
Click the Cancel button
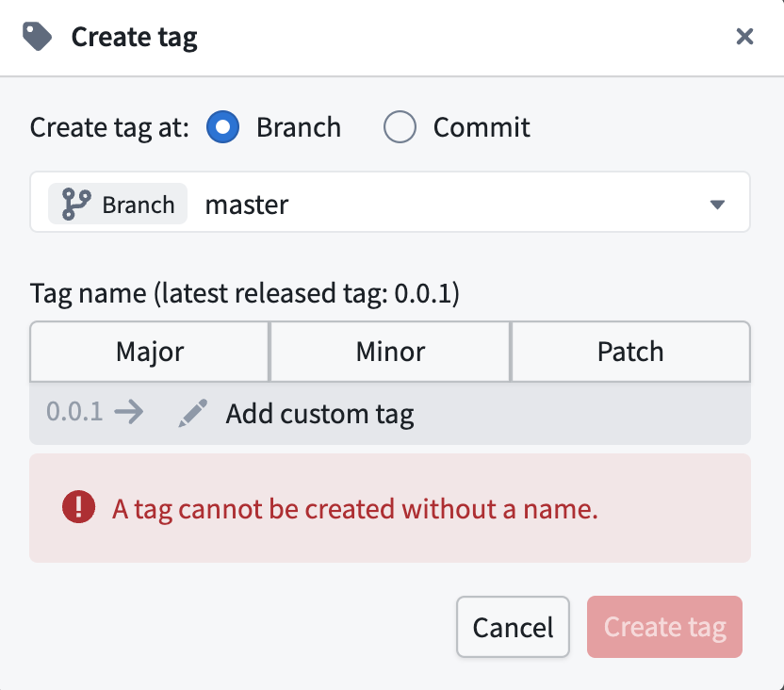click(513, 627)
